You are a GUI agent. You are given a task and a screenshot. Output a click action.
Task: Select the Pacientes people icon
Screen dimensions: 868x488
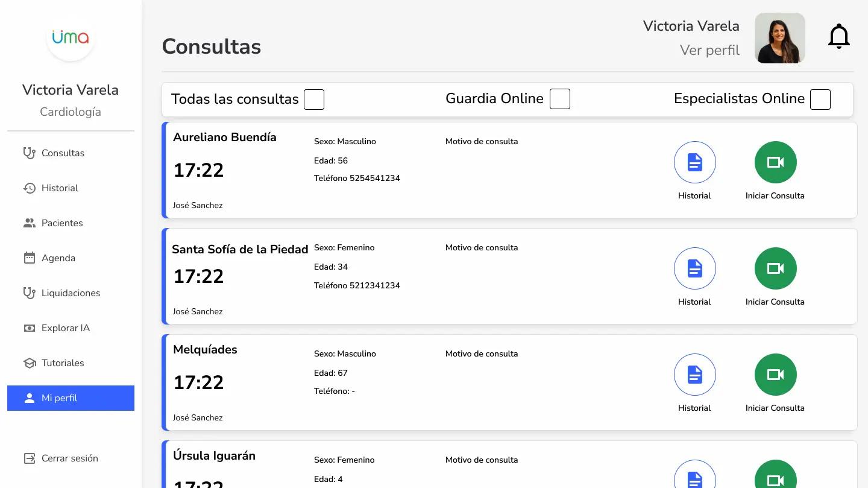pyautogui.click(x=28, y=223)
